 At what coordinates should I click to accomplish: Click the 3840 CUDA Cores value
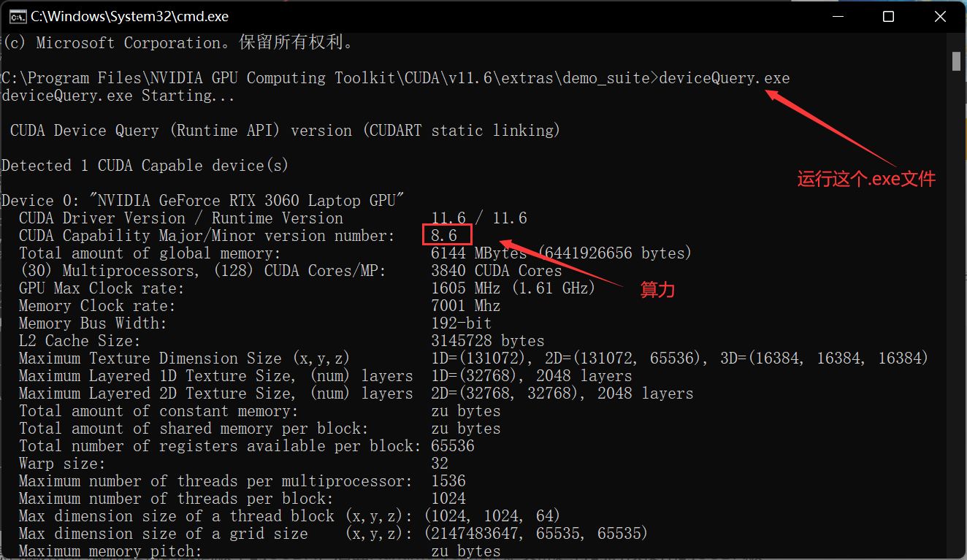tap(497, 271)
